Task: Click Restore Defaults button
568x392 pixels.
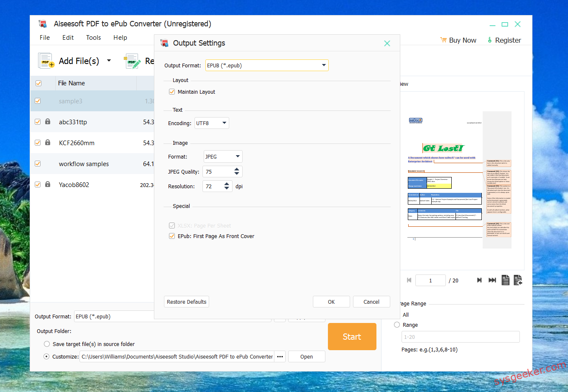Action: [x=187, y=302]
